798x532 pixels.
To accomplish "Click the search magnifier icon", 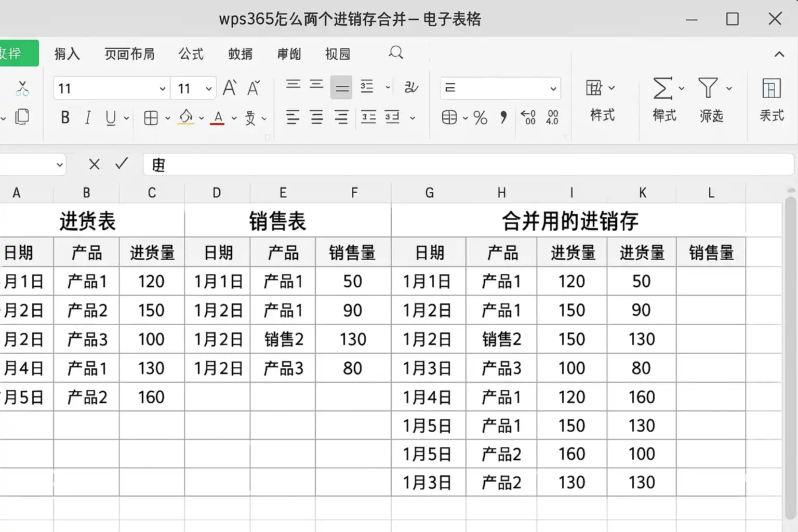I will pos(396,53).
